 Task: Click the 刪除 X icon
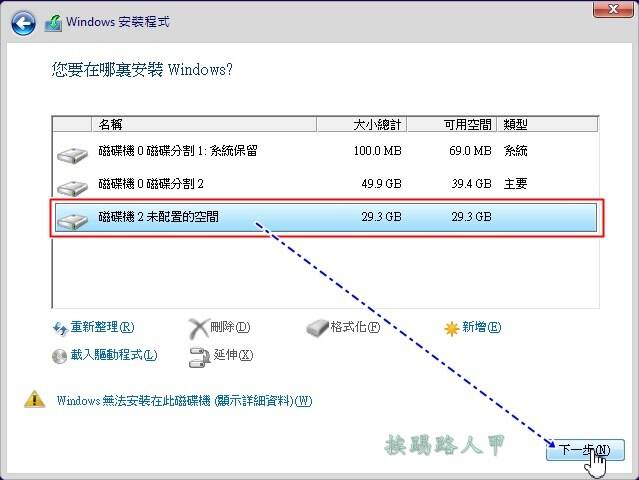[x=198, y=328]
